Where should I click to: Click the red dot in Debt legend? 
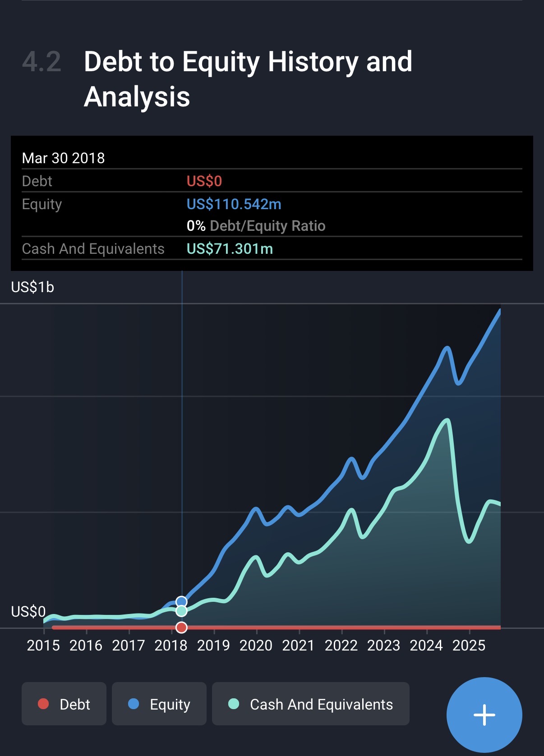click(x=43, y=704)
